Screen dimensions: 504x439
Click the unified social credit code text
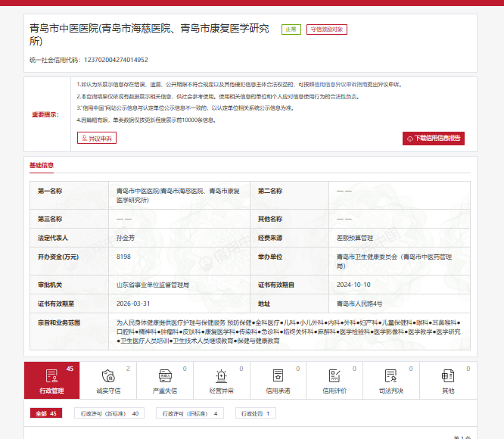click(89, 60)
